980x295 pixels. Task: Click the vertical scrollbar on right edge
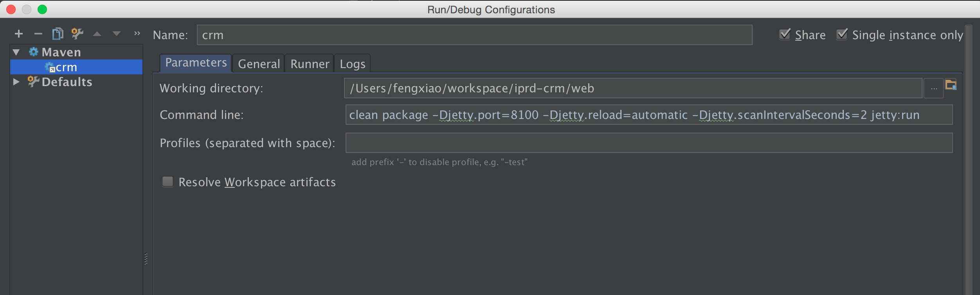[x=968, y=160]
